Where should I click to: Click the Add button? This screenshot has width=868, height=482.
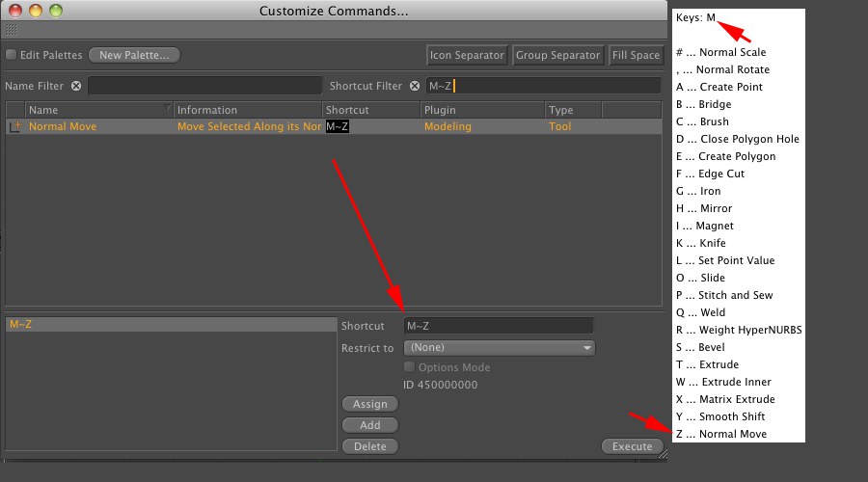click(x=369, y=425)
